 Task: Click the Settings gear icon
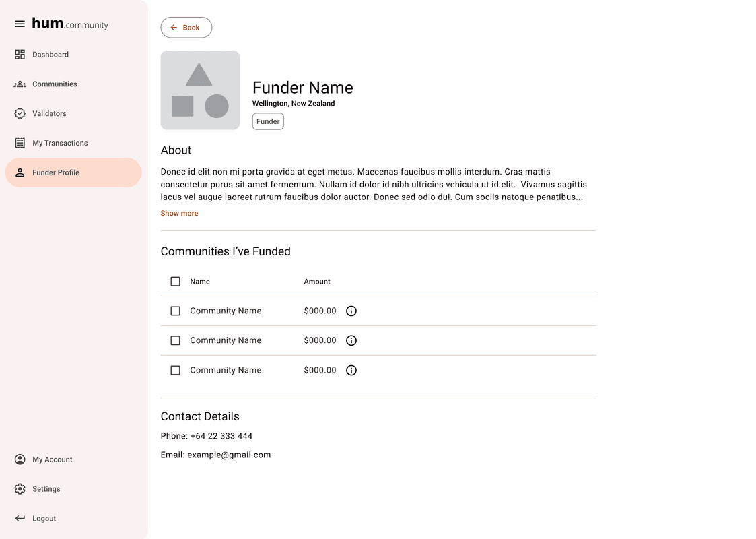click(20, 489)
